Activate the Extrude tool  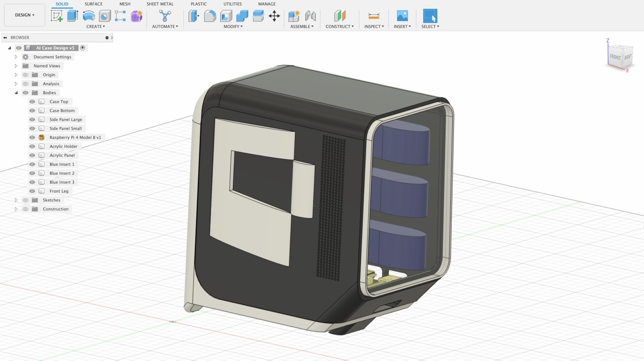(73, 16)
